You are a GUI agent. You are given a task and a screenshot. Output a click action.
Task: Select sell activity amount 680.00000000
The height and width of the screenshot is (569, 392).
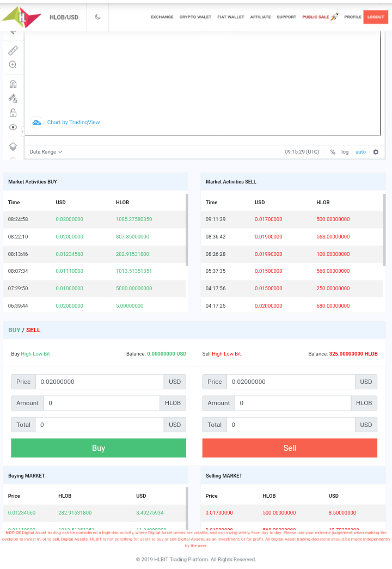point(333,306)
